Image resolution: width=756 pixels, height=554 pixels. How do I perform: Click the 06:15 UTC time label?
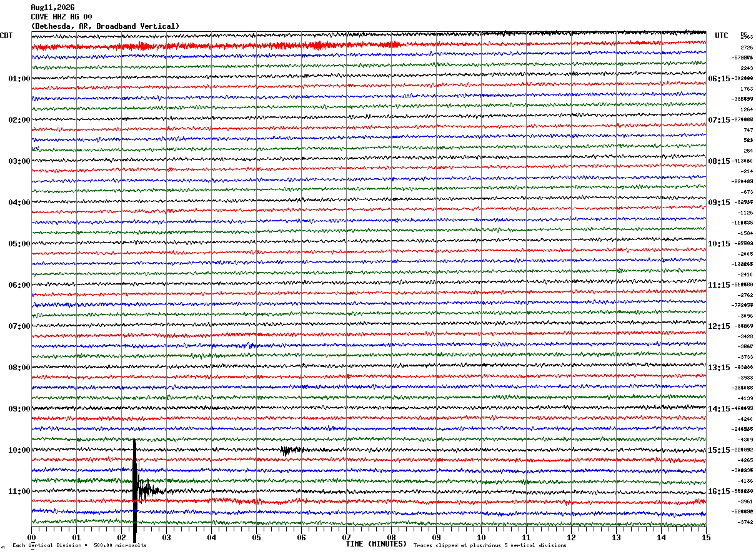pyautogui.click(x=720, y=79)
